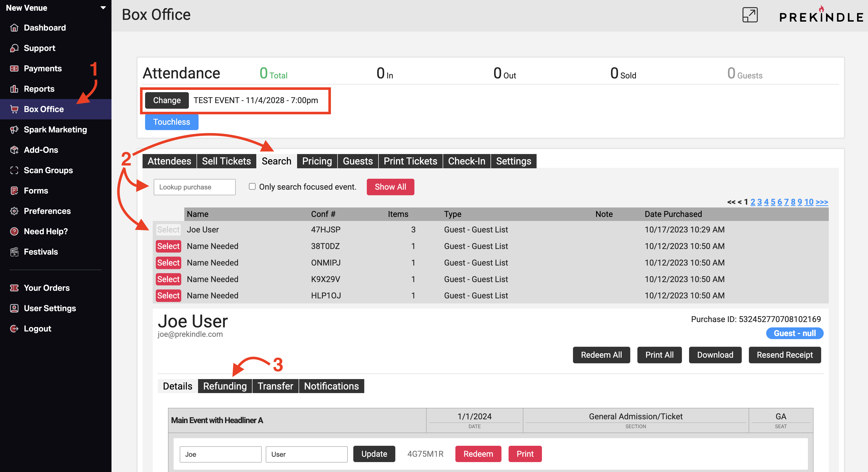The height and width of the screenshot is (472, 868).
Task: Open Payments using its sidebar icon
Action: pyautogui.click(x=14, y=68)
